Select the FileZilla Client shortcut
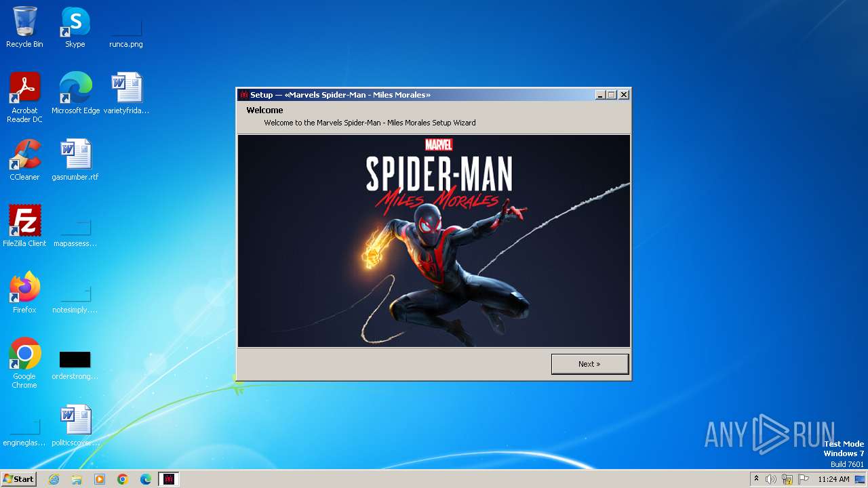Viewport: 868px width, 488px height. (x=24, y=226)
